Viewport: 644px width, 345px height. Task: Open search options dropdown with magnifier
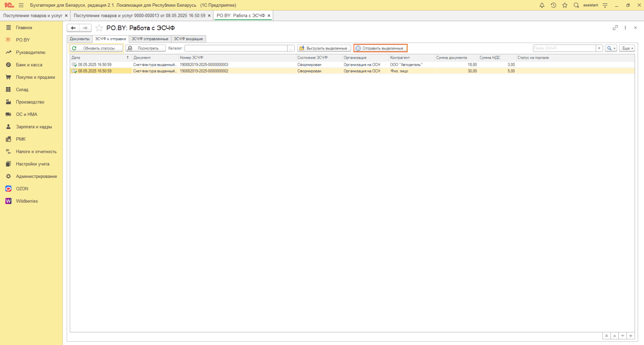[x=611, y=48]
